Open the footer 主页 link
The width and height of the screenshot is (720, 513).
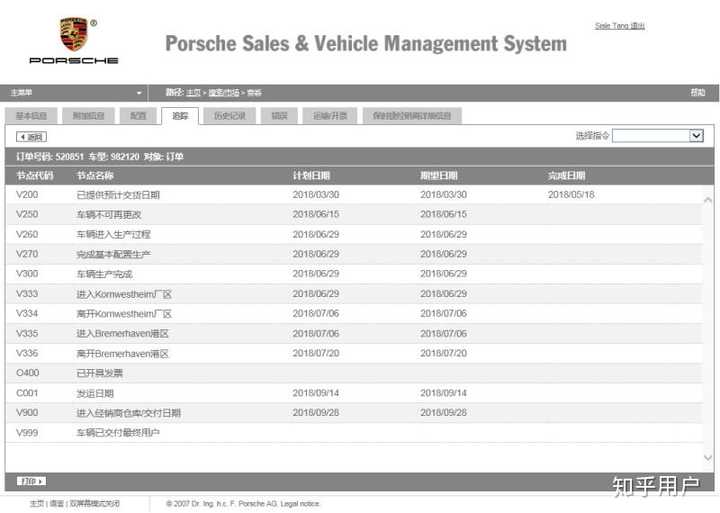(x=37, y=504)
